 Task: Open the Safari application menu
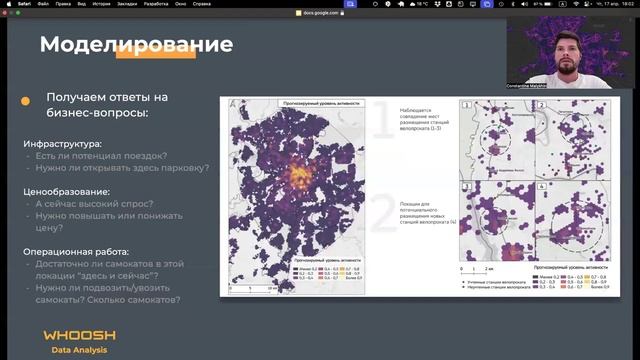click(24, 4)
